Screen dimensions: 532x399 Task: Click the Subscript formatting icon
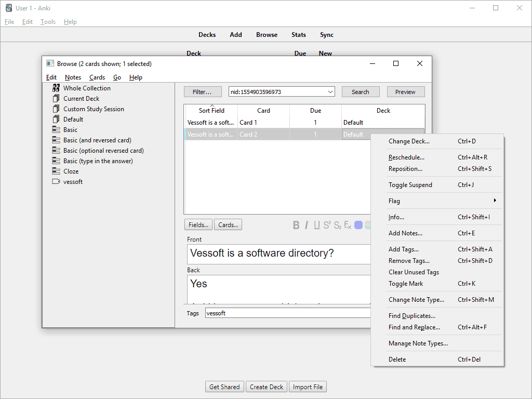point(338,225)
